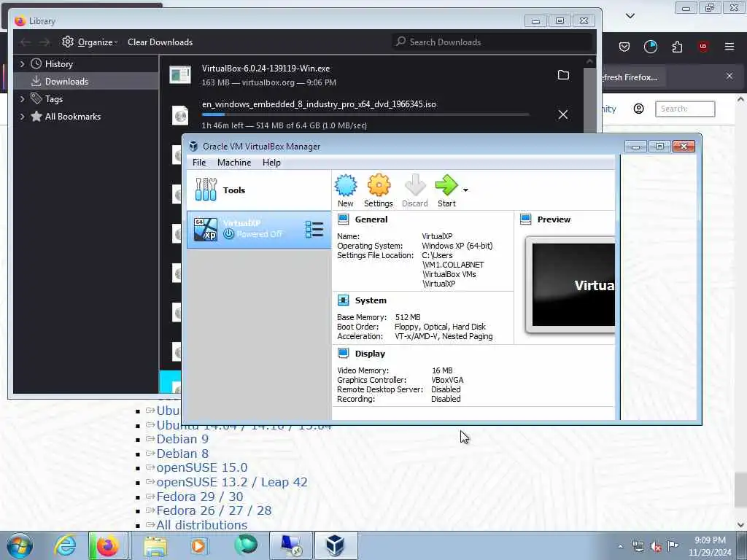This screenshot has height=560, width=747.
Task: Expand All Bookmarks tree item
Action: pyautogui.click(x=22, y=117)
